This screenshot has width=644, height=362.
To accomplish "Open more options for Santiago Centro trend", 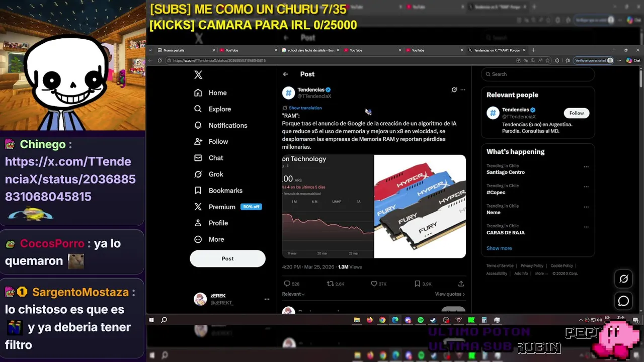I will [x=586, y=166].
